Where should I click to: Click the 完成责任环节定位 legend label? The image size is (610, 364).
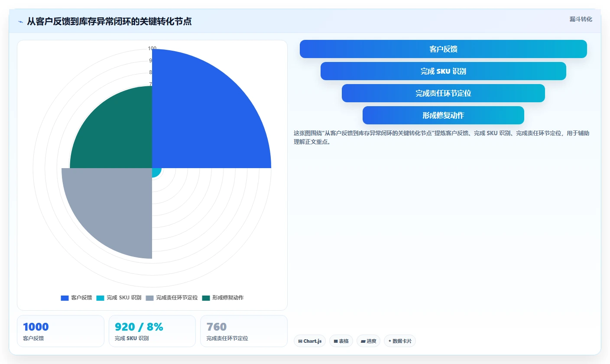[x=177, y=298]
